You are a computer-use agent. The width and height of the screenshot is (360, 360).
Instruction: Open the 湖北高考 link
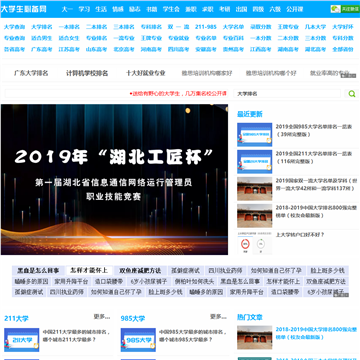point(315,50)
